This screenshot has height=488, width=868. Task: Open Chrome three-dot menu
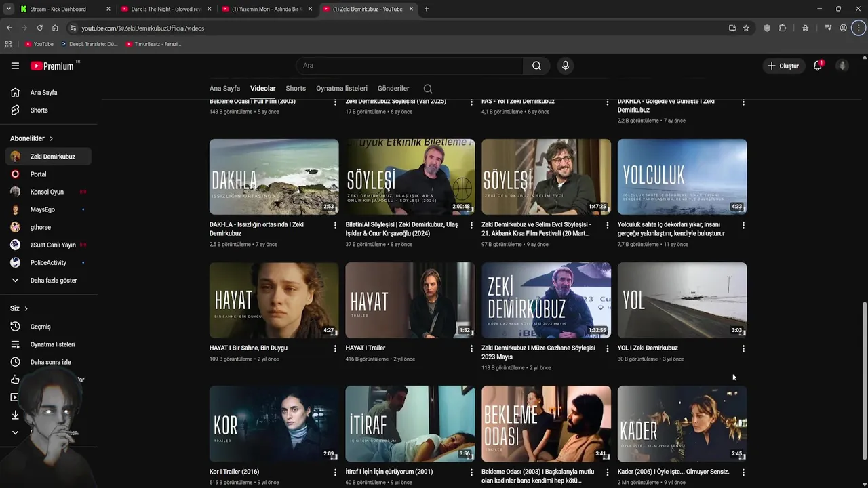pos(859,28)
